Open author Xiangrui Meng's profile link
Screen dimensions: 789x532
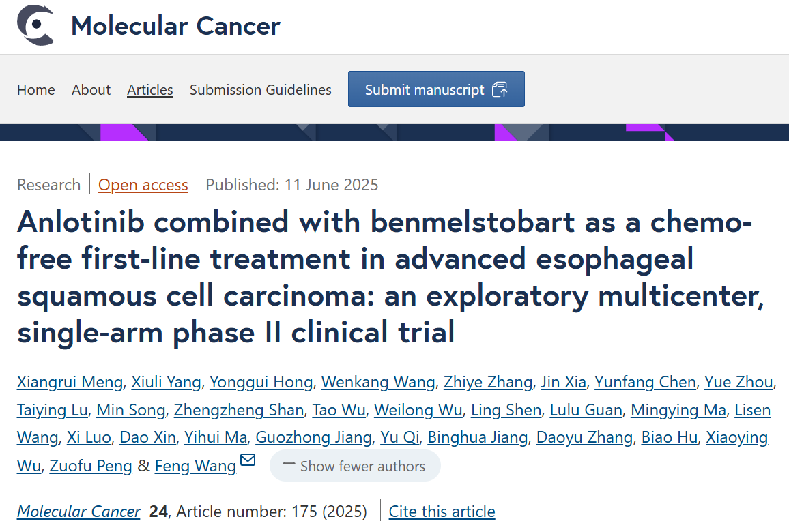pyautogui.click(x=70, y=382)
